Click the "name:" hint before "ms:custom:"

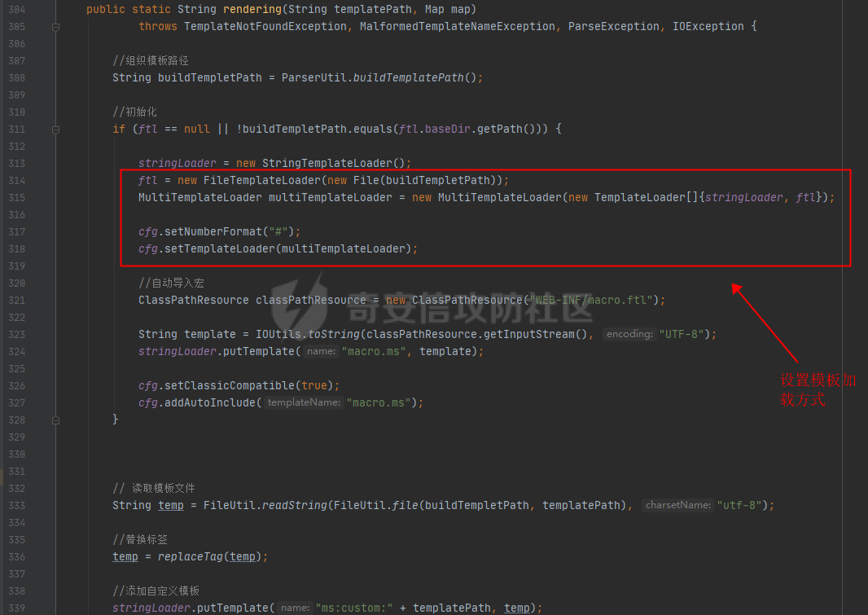coord(296,608)
